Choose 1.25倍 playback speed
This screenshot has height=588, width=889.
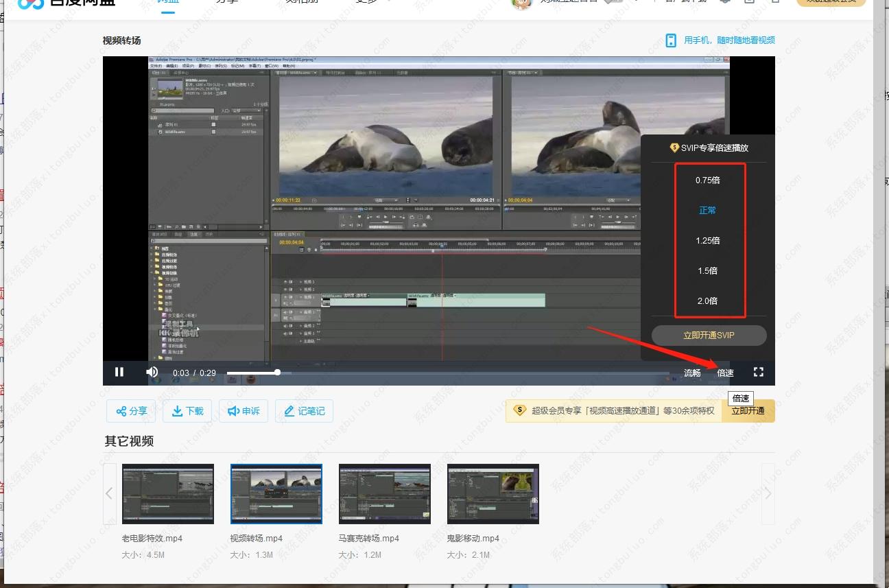click(x=708, y=241)
